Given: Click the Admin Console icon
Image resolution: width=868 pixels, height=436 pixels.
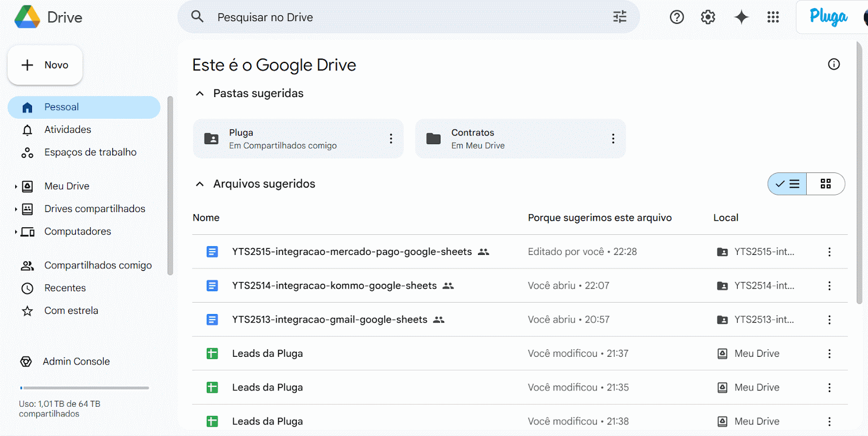Looking at the screenshot, I should click(x=26, y=362).
